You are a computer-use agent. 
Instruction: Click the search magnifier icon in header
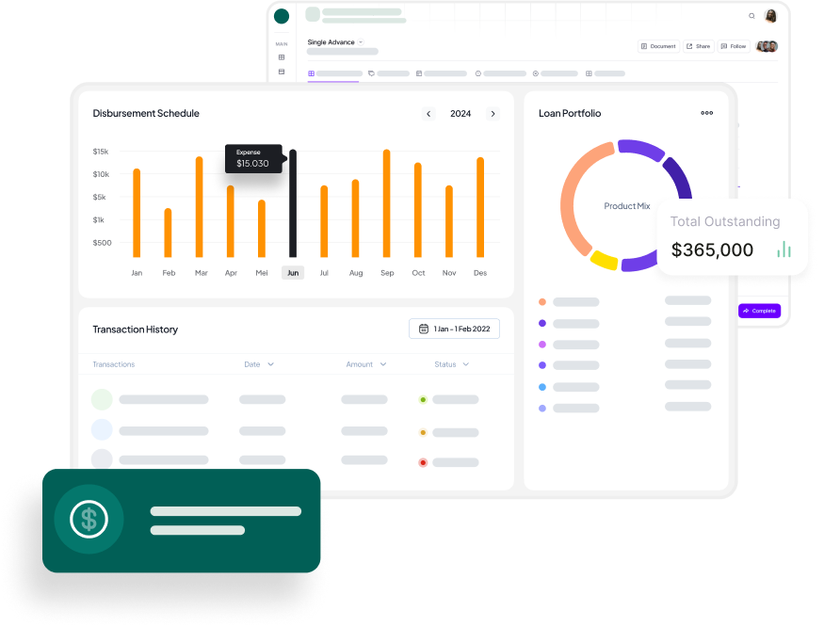click(x=751, y=16)
